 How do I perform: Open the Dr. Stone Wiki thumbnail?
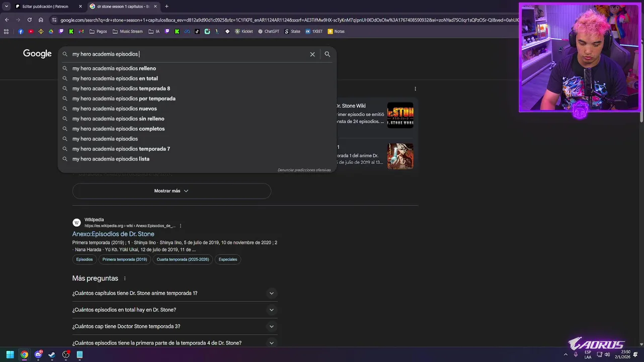pos(400,116)
